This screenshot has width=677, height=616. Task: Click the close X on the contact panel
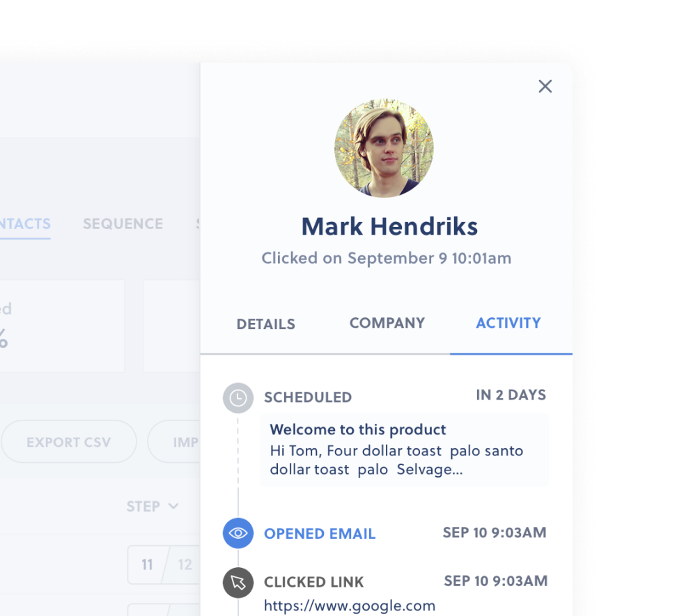(545, 86)
